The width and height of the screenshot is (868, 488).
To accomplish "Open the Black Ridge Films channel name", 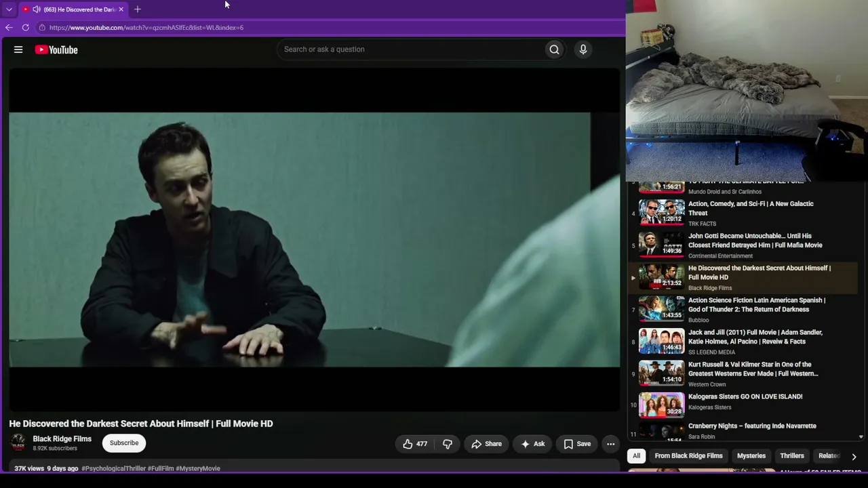I will click(x=62, y=439).
